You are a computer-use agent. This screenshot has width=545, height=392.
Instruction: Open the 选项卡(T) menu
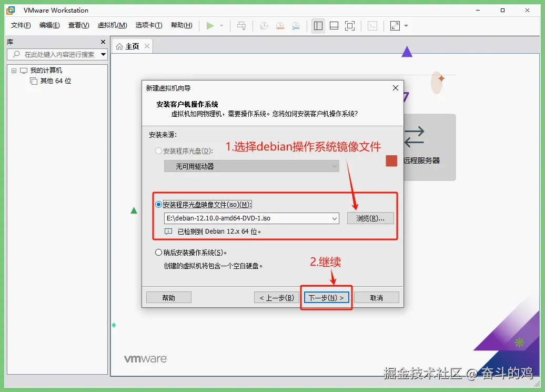tap(149, 25)
